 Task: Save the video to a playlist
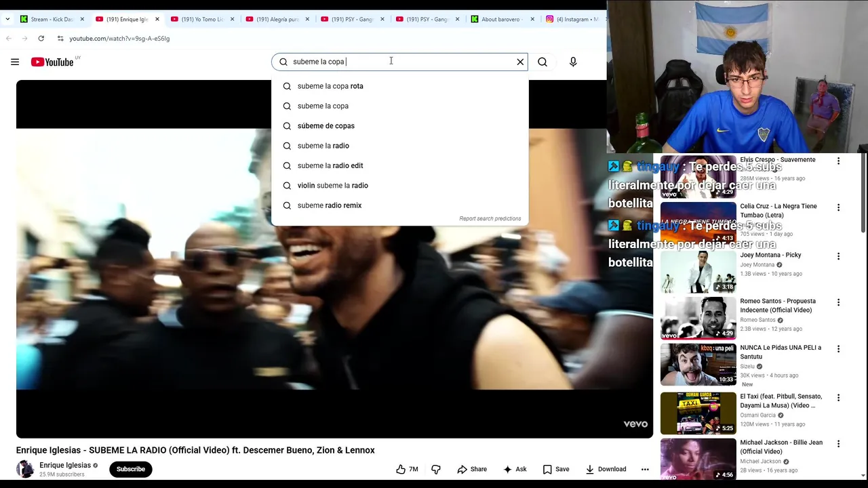555,469
